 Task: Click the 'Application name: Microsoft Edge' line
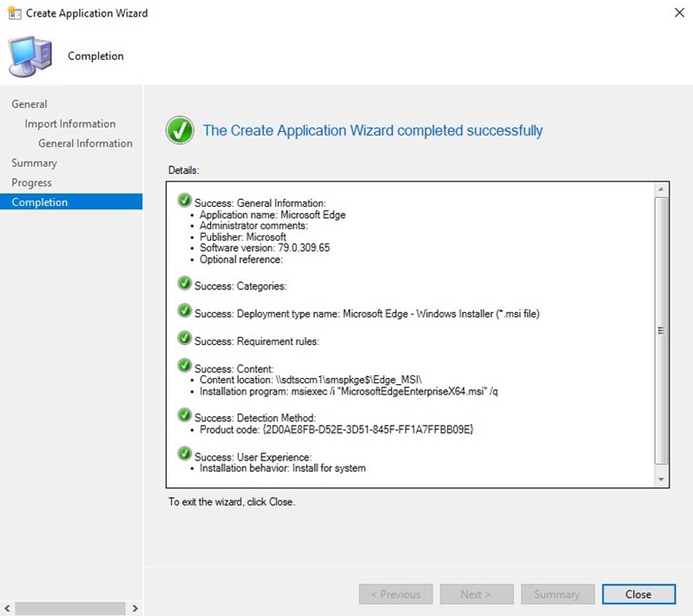(273, 215)
